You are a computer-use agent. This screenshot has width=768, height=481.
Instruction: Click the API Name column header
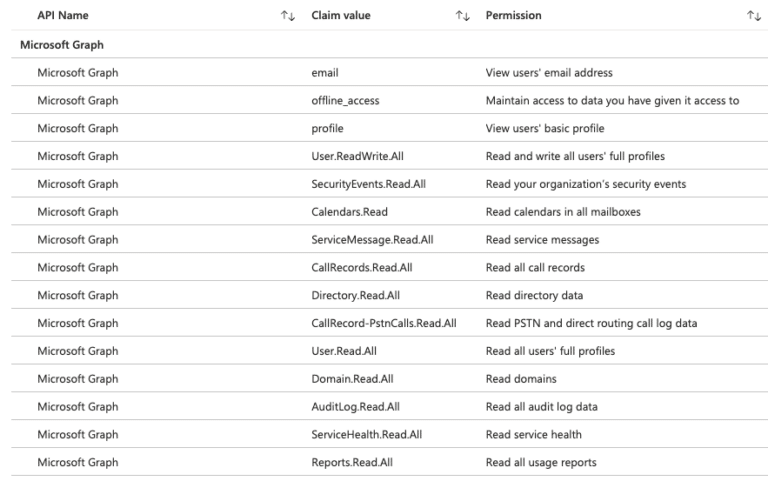point(65,16)
